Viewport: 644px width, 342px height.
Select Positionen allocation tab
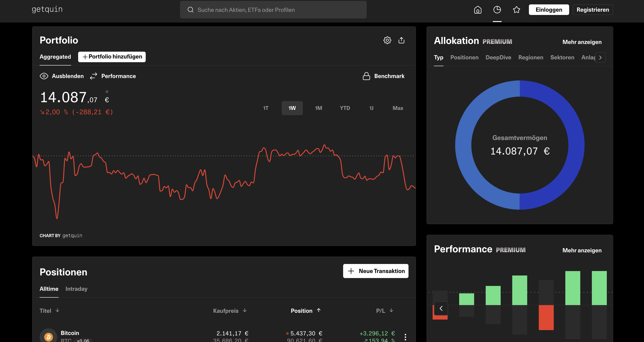click(x=464, y=57)
